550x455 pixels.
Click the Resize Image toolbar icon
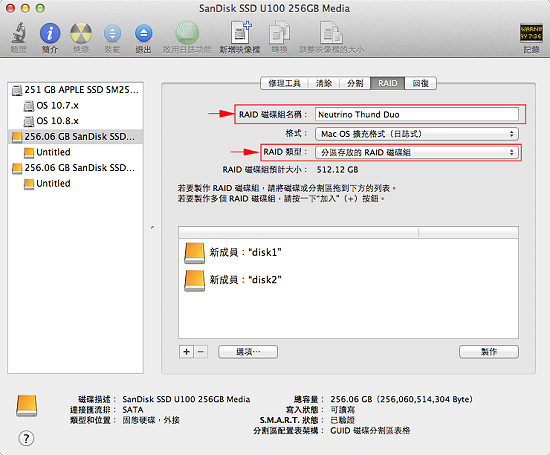point(331,33)
